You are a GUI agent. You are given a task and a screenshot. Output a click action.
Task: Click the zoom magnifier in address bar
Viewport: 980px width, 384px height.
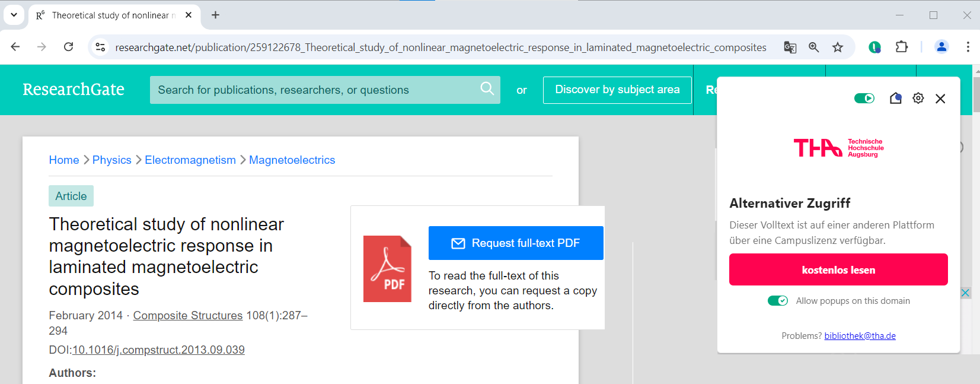click(813, 47)
